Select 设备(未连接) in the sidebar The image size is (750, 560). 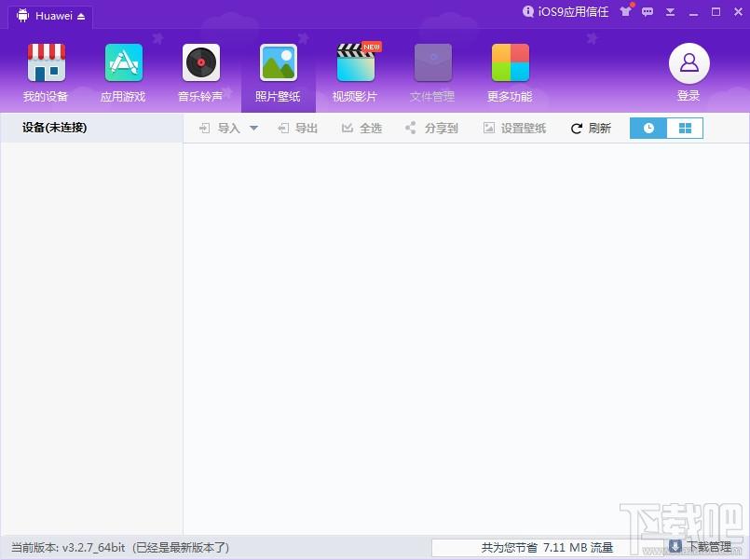click(55, 128)
